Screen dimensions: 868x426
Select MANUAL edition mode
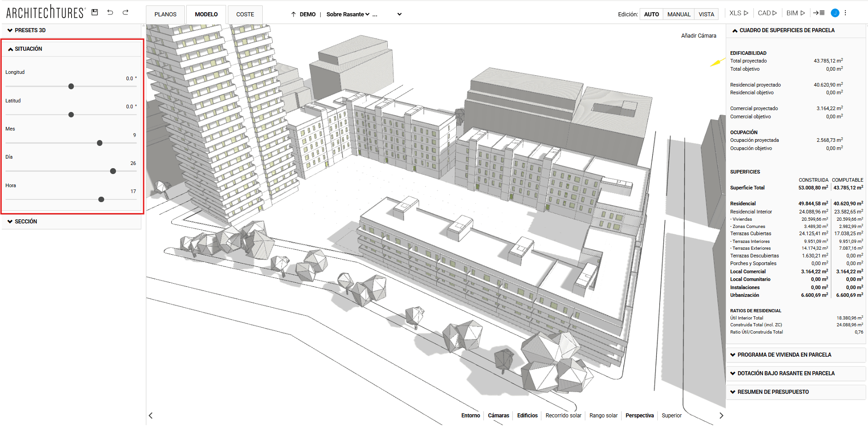pos(679,15)
